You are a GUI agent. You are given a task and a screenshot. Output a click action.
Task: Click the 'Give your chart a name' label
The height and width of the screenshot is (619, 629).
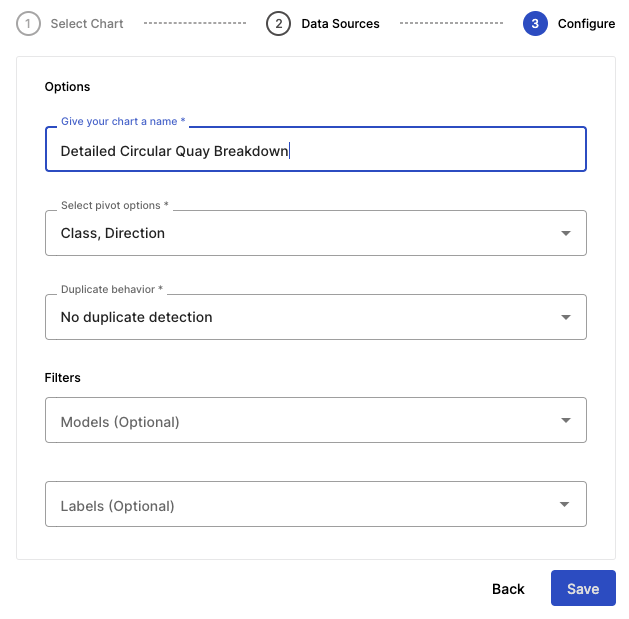(x=123, y=121)
